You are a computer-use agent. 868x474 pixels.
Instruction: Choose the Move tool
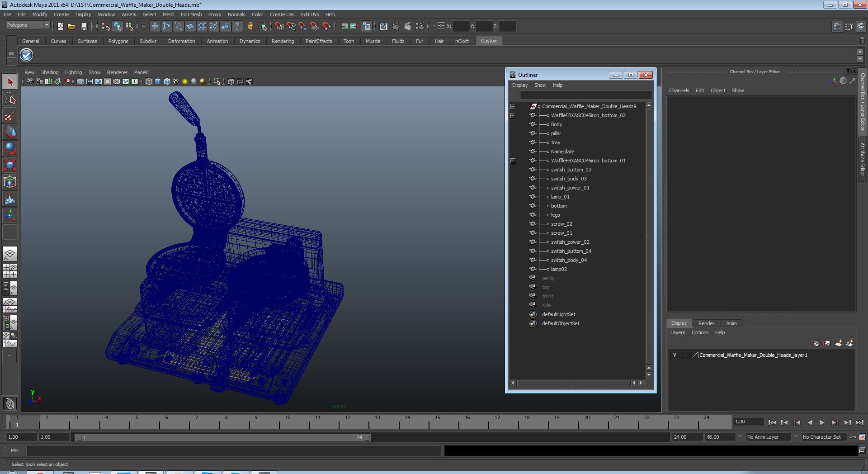tap(10, 132)
